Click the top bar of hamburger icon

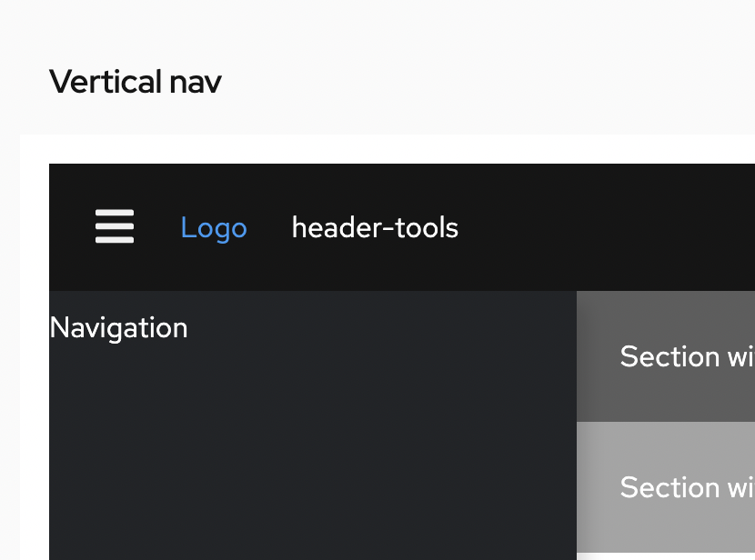(115, 214)
